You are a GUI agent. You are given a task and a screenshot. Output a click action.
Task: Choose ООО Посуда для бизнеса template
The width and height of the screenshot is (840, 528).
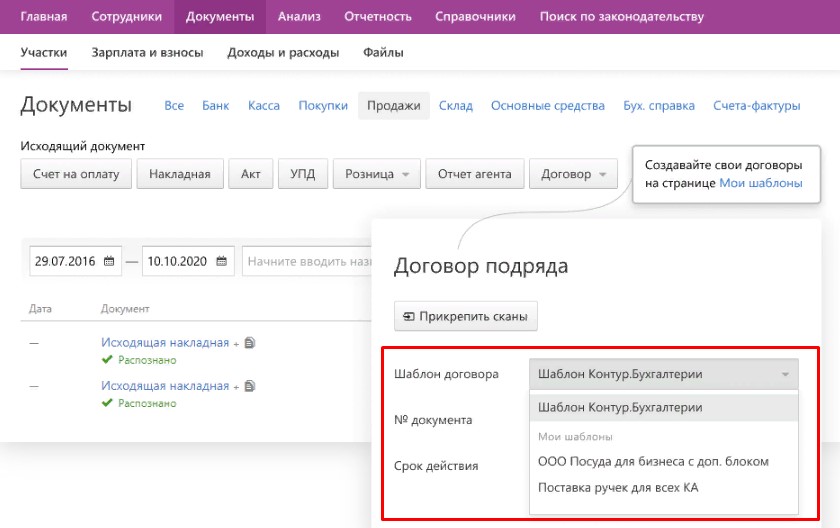[664, 462]
